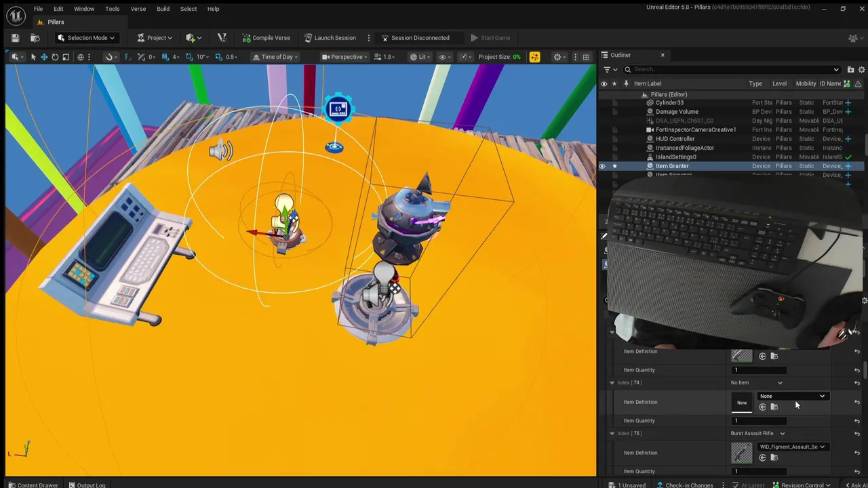Click the Compile Verse button

[266, 38]
